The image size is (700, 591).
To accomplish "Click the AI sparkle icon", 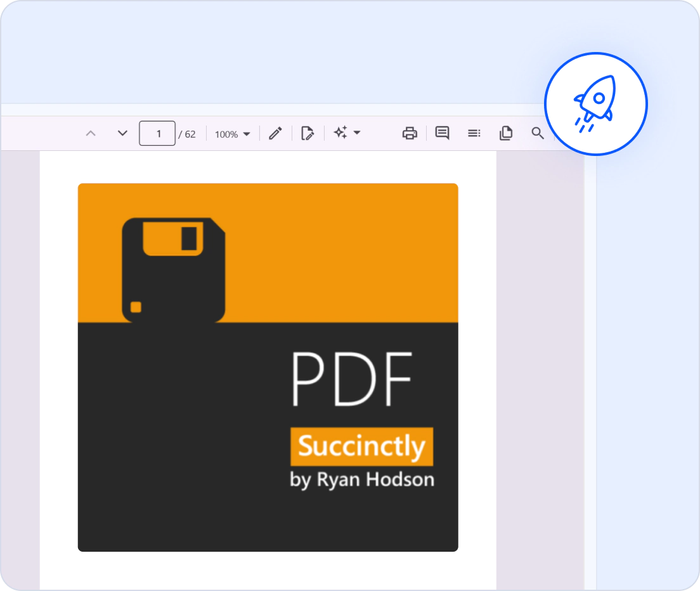I will click(x=340, y=133).
